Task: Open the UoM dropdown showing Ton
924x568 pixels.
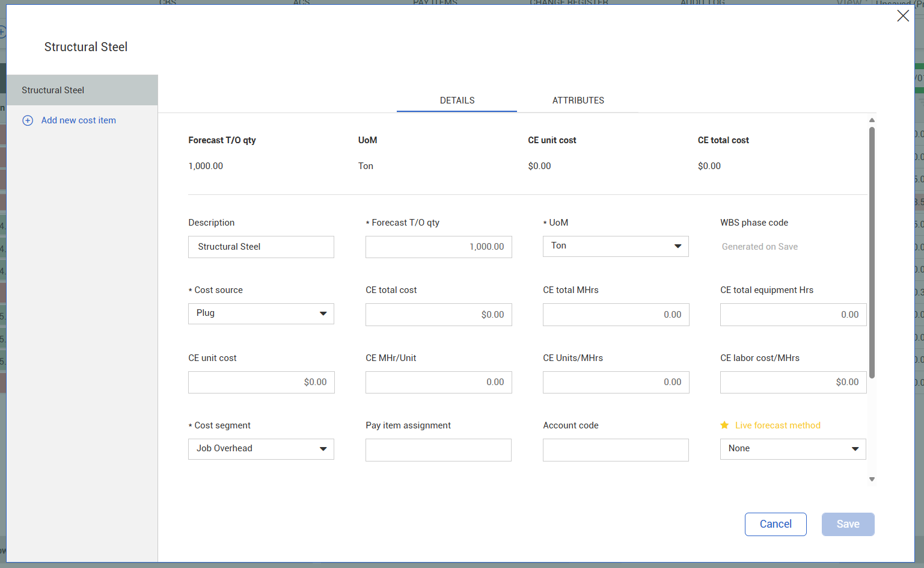Action: point(616,246)
